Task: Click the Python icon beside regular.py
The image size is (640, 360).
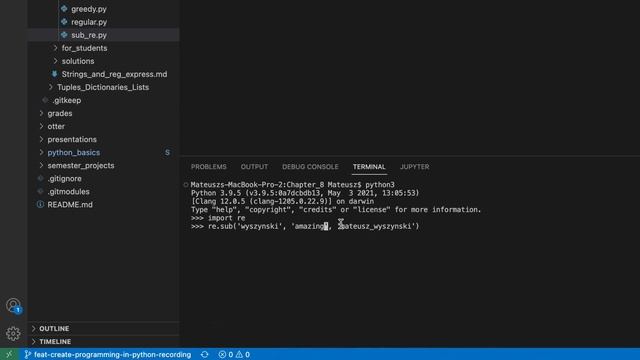Action: 64,22
